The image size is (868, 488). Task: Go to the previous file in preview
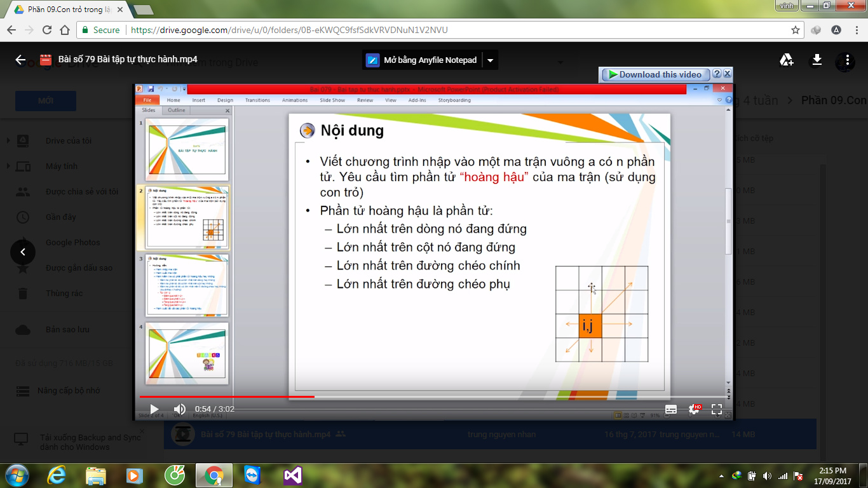tap(23, 252)
